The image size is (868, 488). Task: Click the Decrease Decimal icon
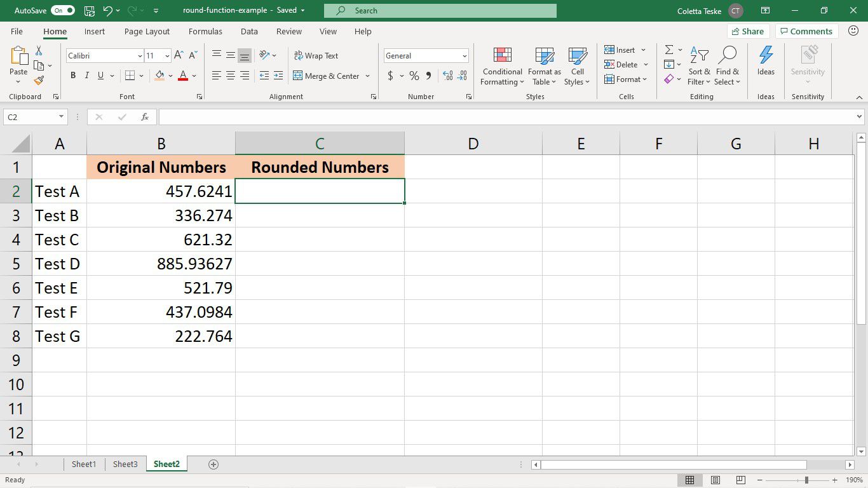point(463,76)
